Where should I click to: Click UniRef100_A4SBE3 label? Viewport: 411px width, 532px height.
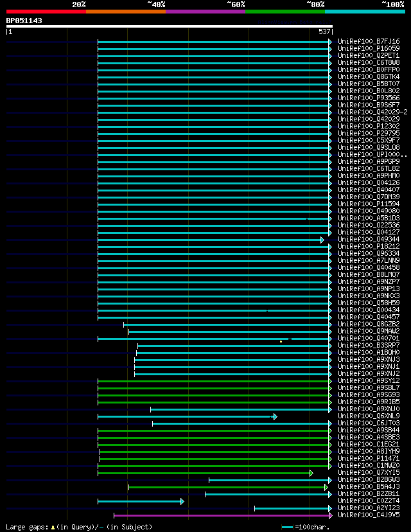point(369,438)
